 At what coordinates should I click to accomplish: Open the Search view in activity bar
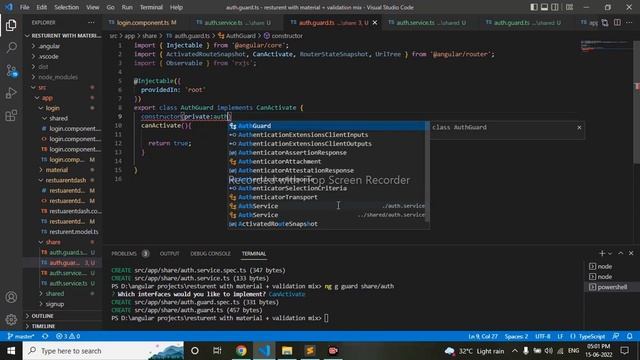pos(11,48)
